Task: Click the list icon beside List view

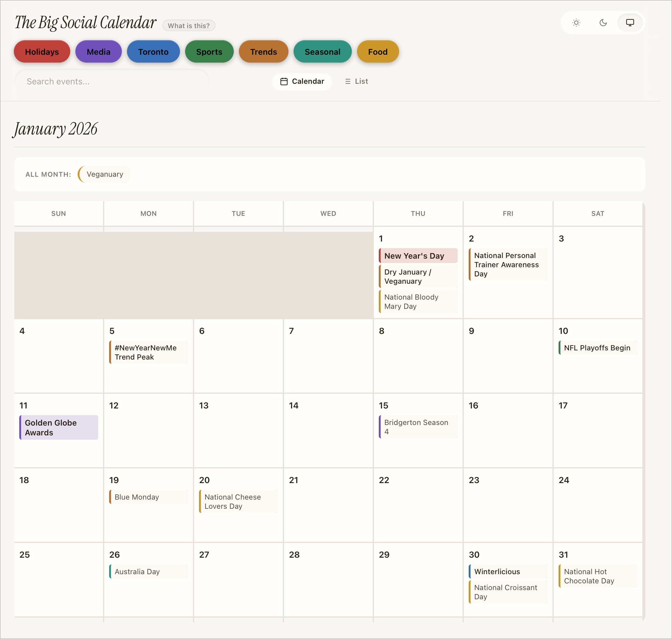Action: [347, 81]
